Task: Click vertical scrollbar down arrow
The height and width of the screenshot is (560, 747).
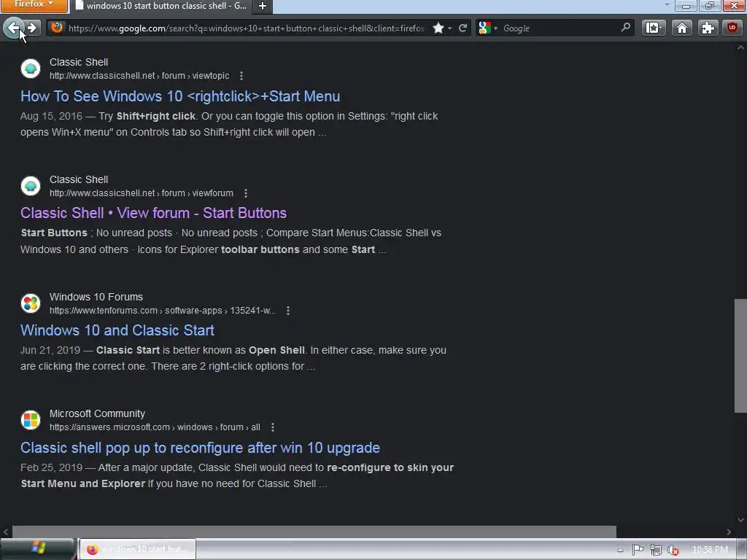Action: click(740, 519)
